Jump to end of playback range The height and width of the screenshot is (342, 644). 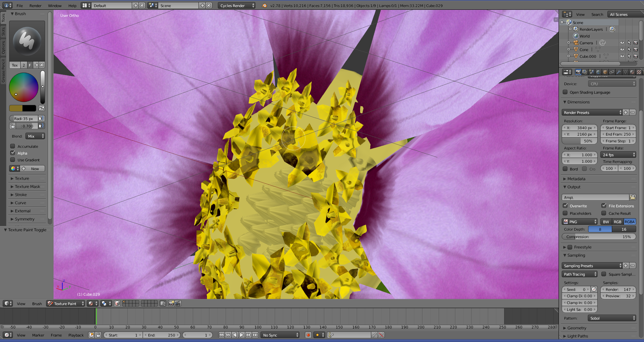pos(255,335)
